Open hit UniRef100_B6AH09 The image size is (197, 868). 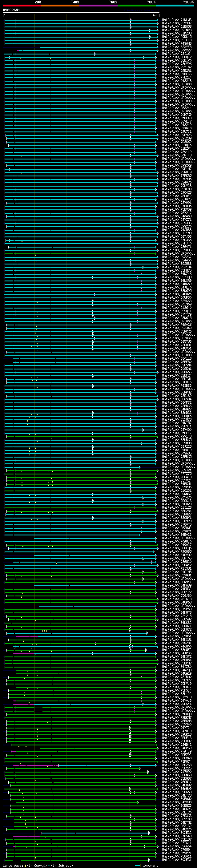point(177,789)
